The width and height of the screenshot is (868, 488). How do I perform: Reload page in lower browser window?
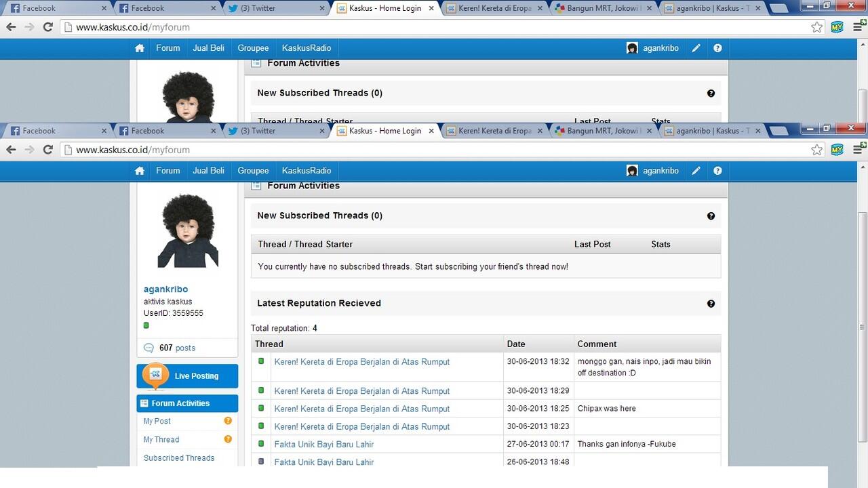coord(47,150)
